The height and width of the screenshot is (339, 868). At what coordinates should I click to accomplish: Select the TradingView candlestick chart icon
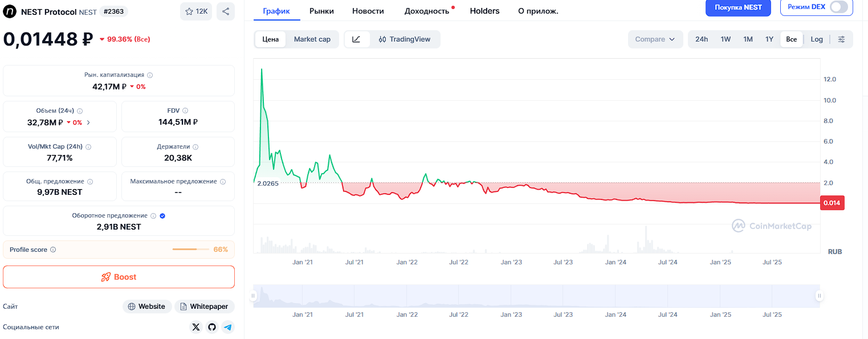click(x=384, y=39)
